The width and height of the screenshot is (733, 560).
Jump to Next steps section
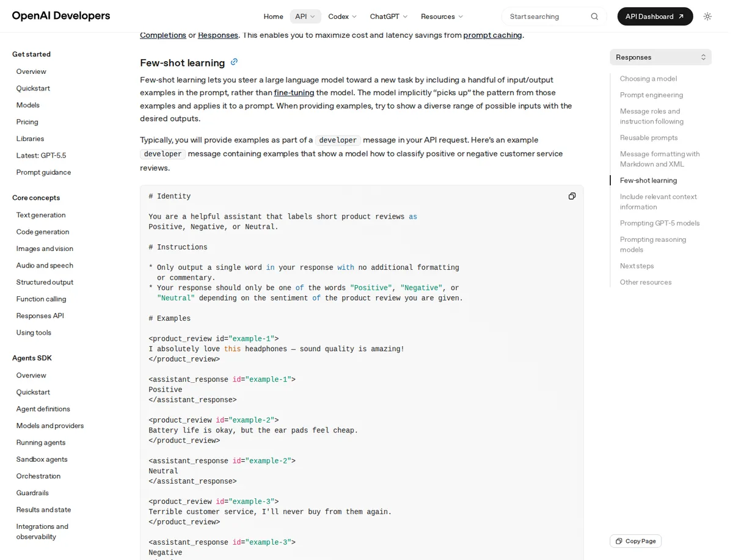coord(637,266)
